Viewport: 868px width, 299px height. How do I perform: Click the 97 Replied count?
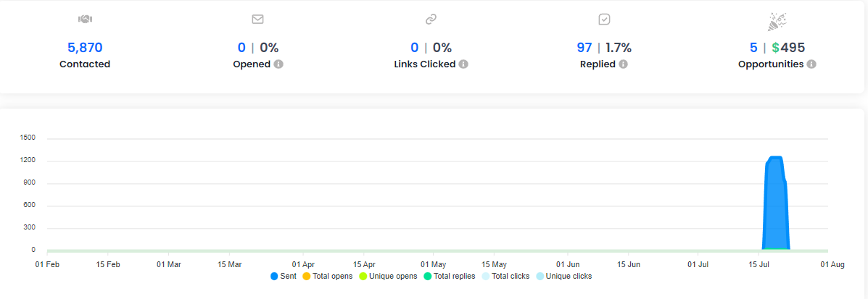(x=584, y=48)
